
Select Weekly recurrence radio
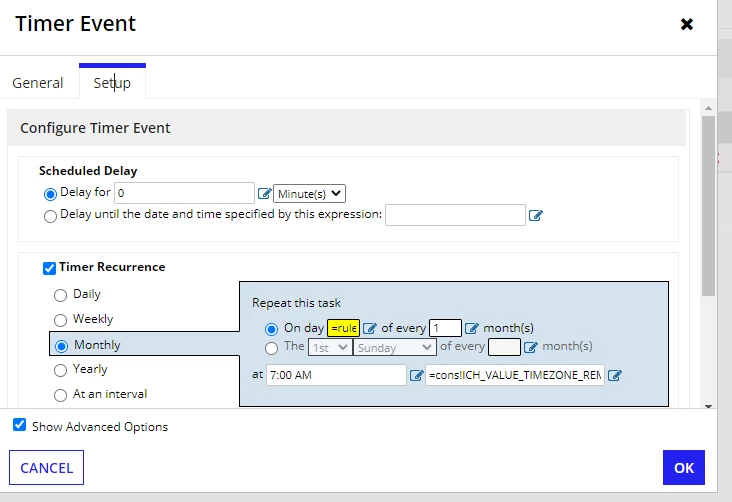click(60, 320)
